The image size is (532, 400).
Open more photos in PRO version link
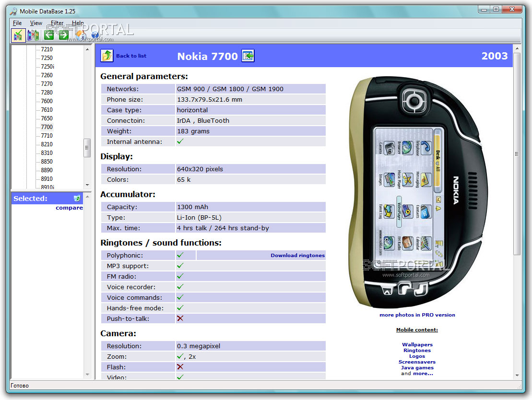pyautogui.click(x=417, y=315)
